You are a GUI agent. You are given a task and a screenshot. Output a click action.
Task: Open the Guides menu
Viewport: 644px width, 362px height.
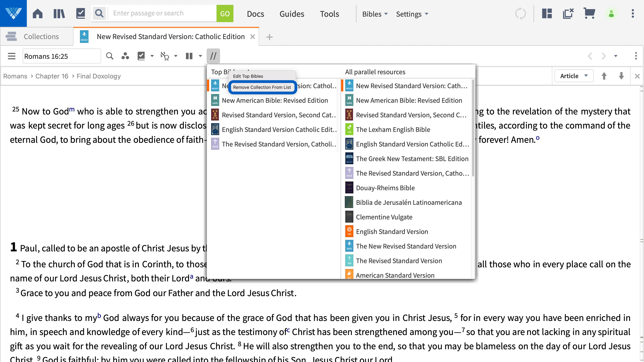pos(292,14)
